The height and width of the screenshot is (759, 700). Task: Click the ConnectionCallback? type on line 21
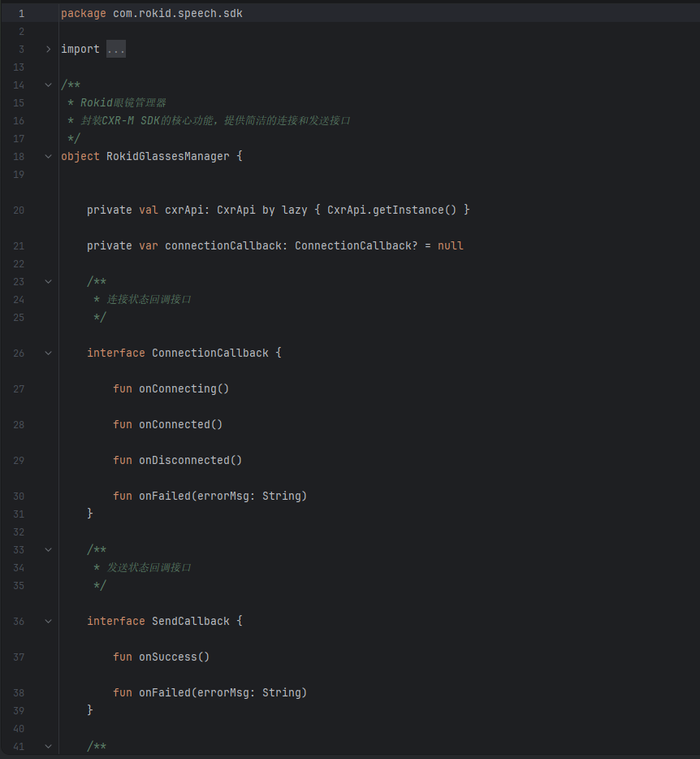356,246
